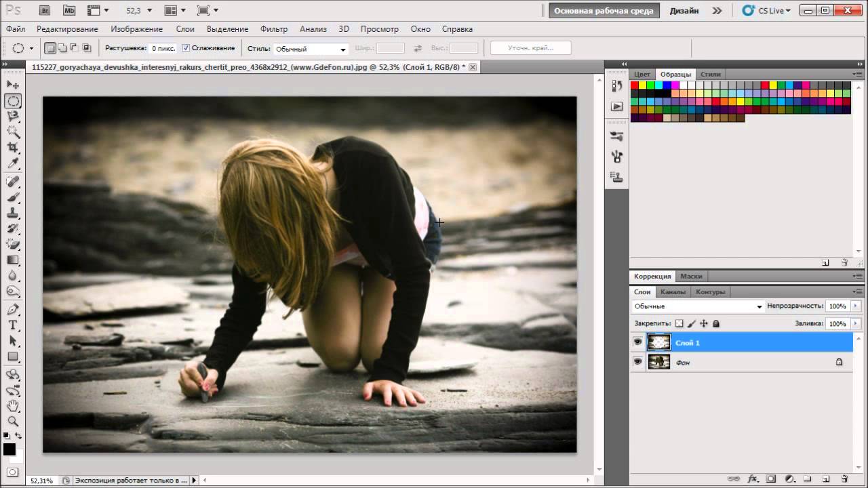Open Adobe Bridge with Br icon

pos(44,10)
